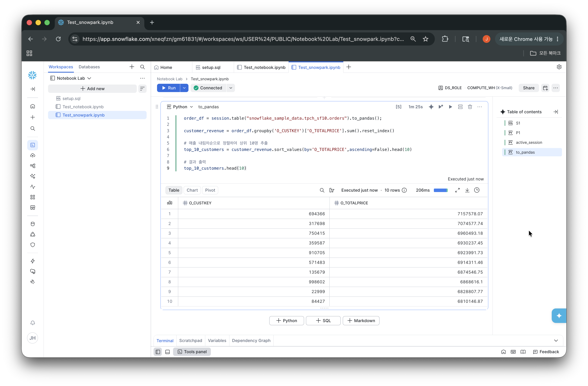
Task: Open the Dependency Graph tab
Action: pos(251,341)
